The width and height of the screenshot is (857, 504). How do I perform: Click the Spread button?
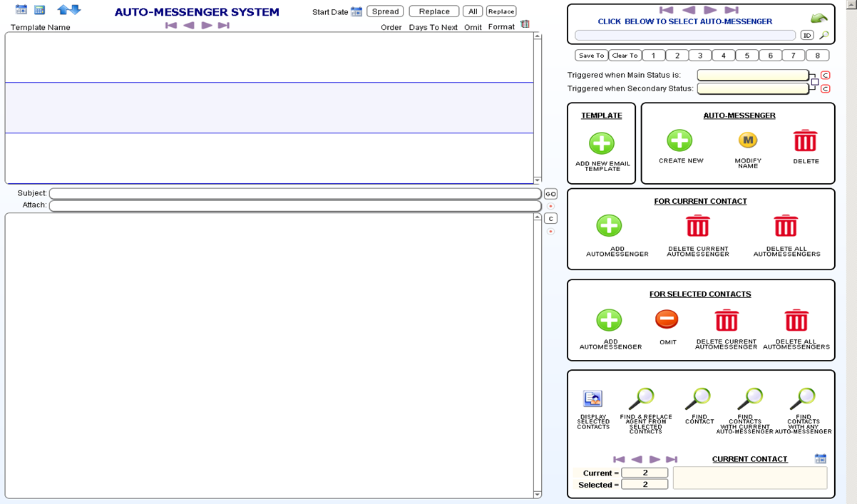[385, 11]
